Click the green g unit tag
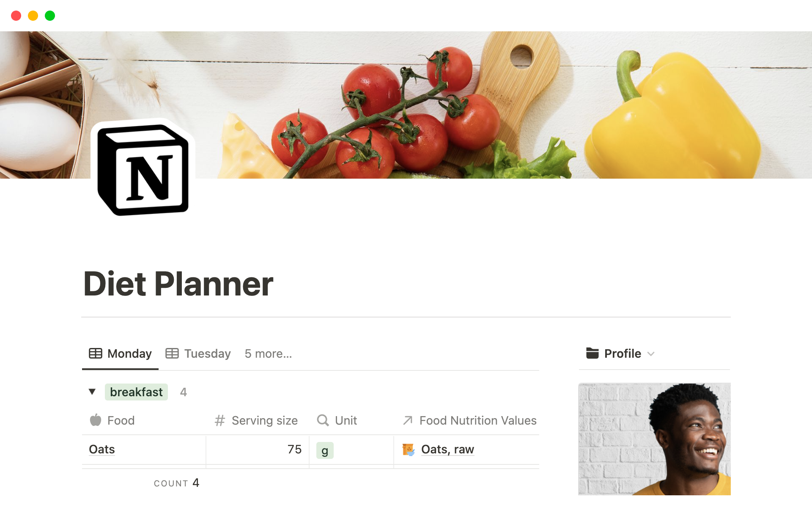 325,450
